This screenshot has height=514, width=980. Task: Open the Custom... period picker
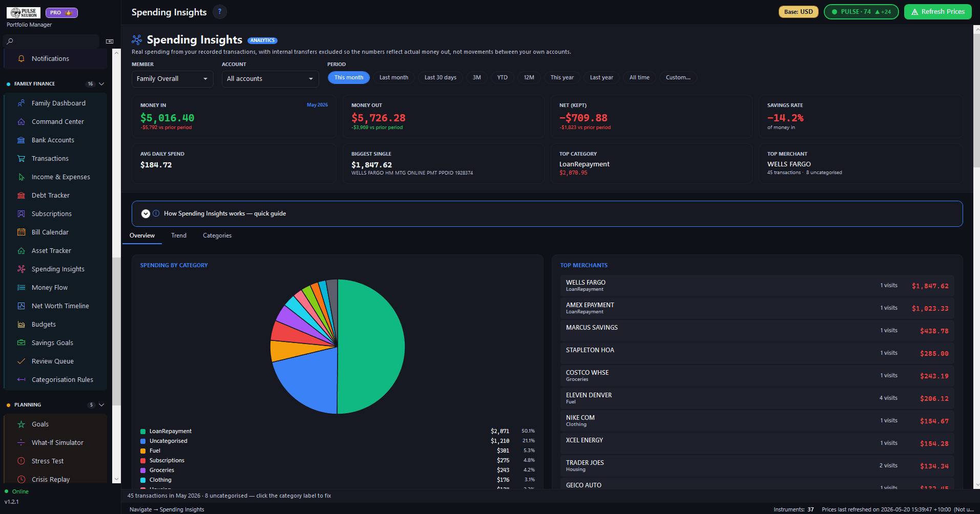point(678,77)
